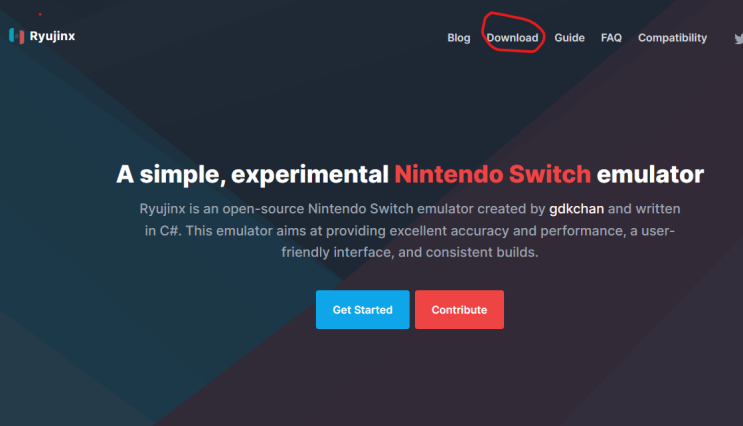
Task: Click the blue Get Started button
Action: point(362,309)
